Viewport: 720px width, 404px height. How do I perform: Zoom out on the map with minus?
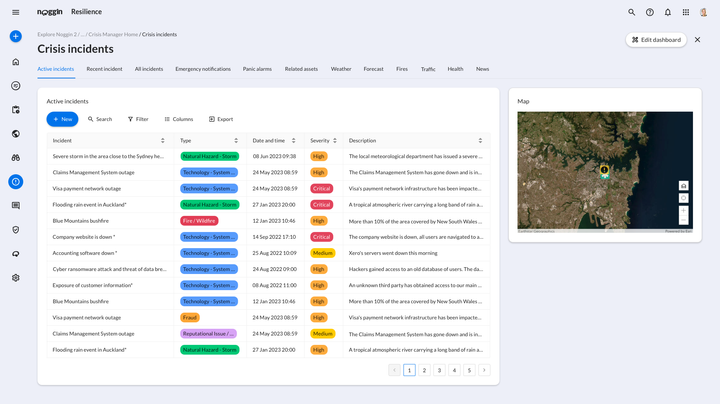point(683,220)
